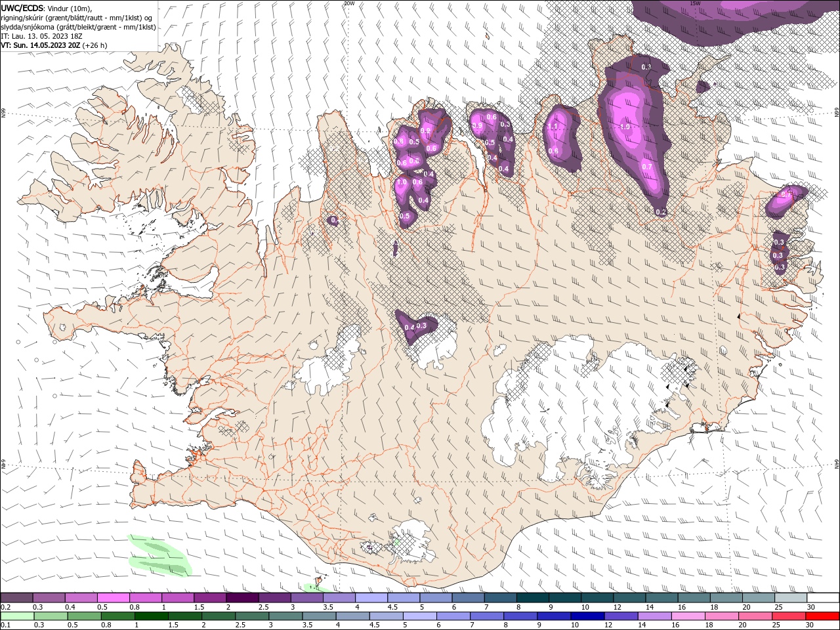Select upper legend swatch between 0.4 and 0.5
This screenshot has width=840, height=630.
pyautogui.click(x=81, y=598)
